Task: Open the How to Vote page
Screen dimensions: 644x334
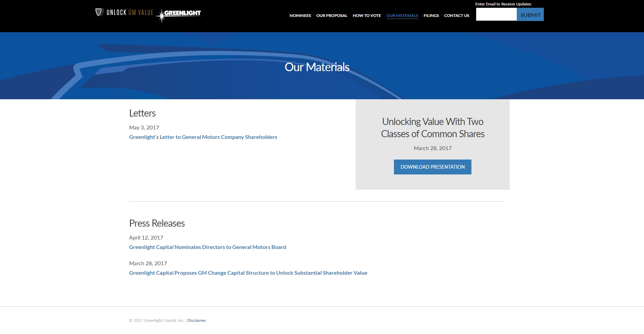Action: click(x=367, y=16)
